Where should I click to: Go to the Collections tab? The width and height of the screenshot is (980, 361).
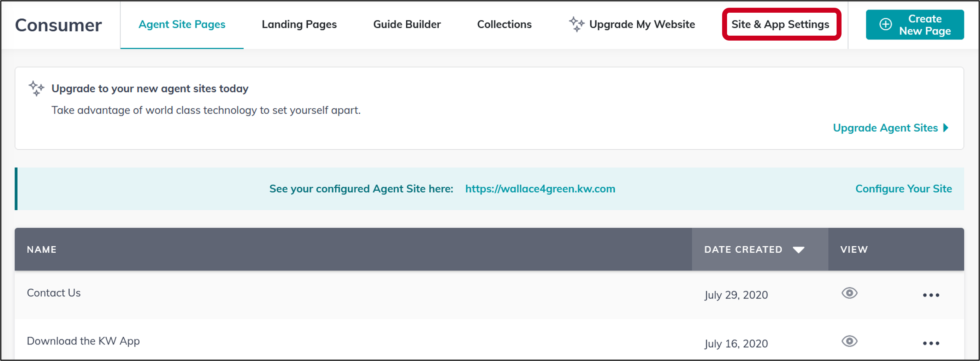click(504, 24)
